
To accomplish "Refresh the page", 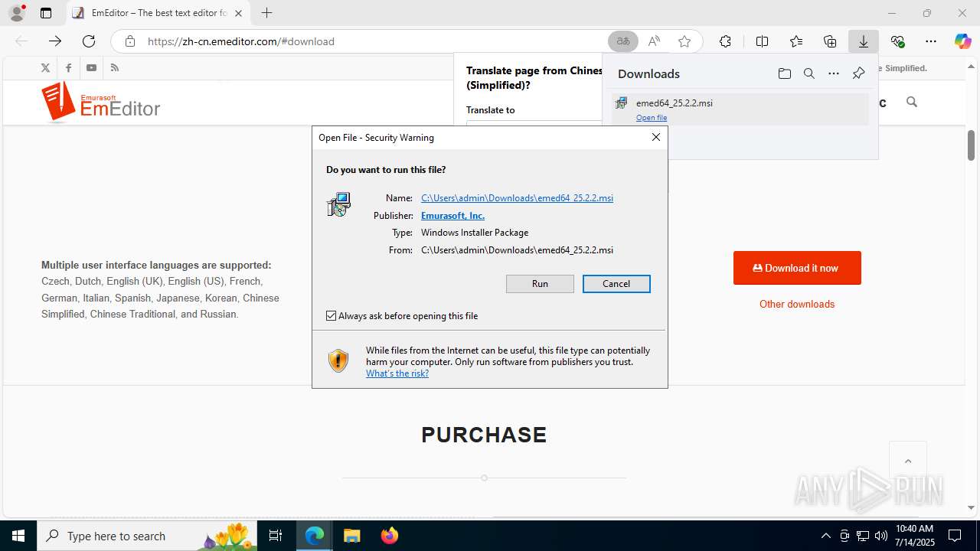I will [89, 41].
